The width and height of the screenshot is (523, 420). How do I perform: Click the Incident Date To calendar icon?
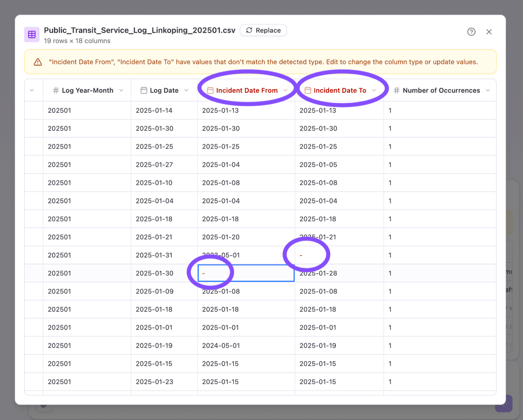[x=308, y=90]
